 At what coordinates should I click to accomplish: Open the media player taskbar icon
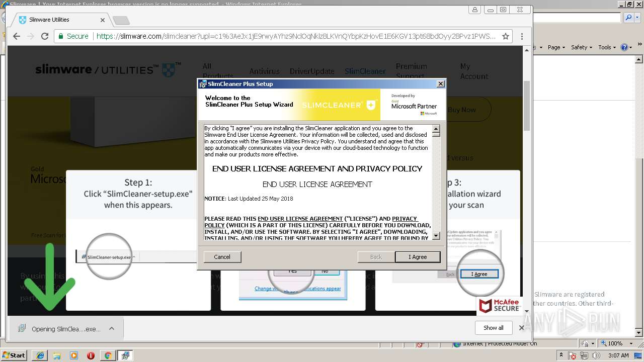[x=74, y=355]
